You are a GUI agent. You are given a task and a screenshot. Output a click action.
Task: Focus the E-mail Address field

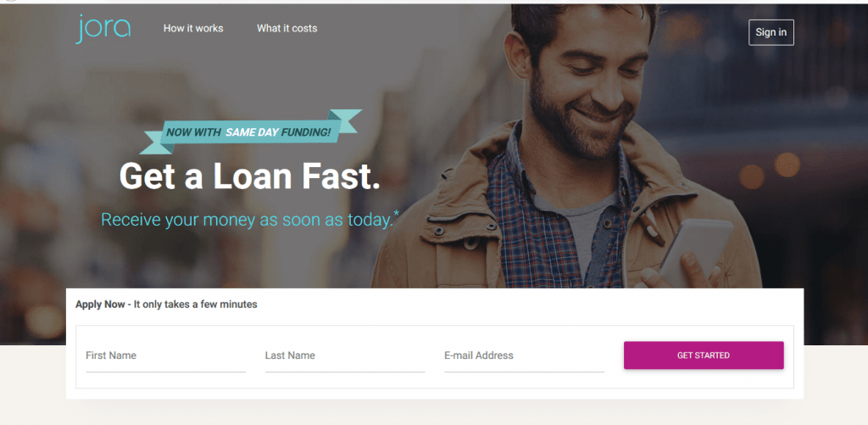coord(524,356)
